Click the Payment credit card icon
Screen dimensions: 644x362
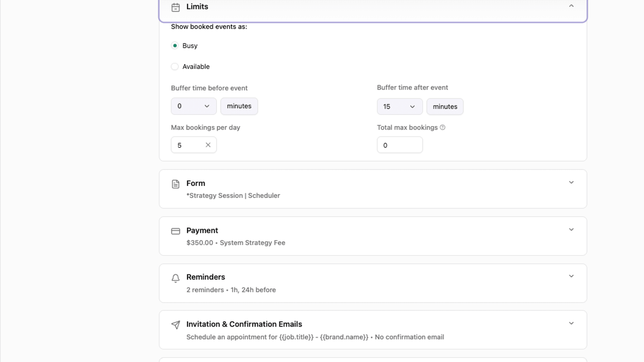tap(175, 231)
